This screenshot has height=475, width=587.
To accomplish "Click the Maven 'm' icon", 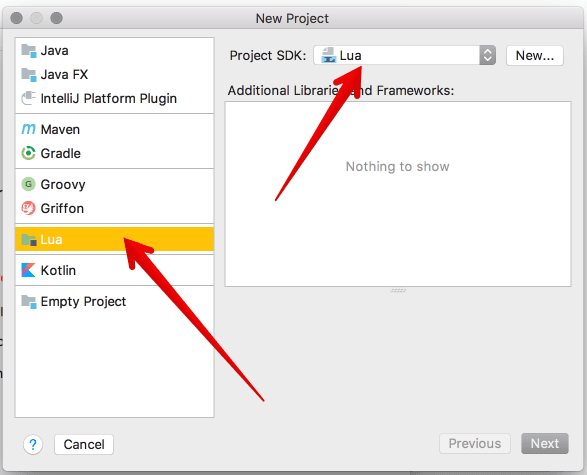I will click(28, 130).
